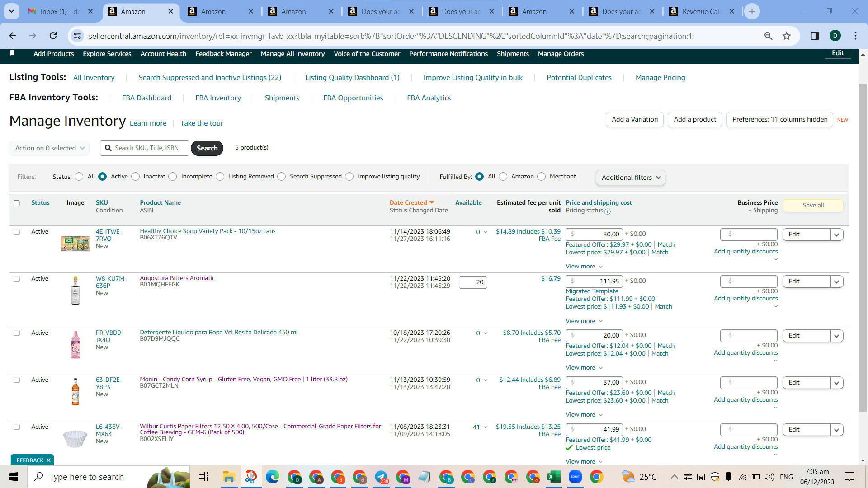The image size is (868, 488).
Task: Click the page's vertical scrollbar thumb
Action: (x=863, y=248)
